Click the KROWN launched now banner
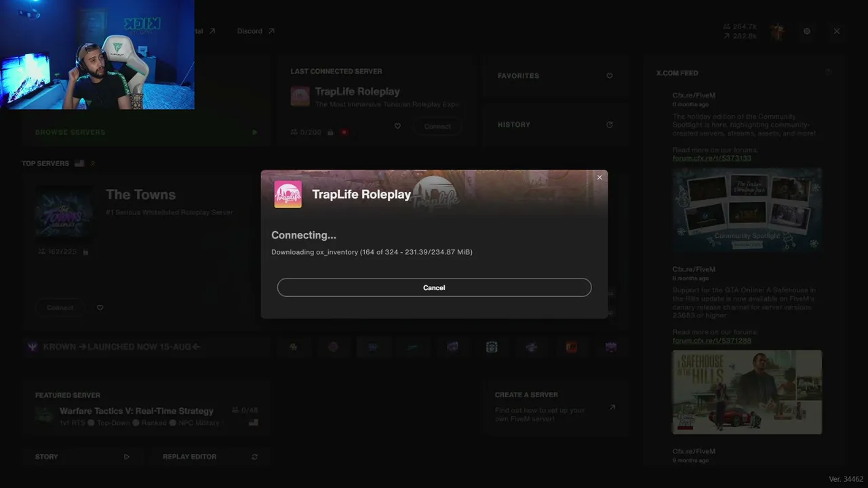This screenshot has height=488, width=868. [145, 347]
